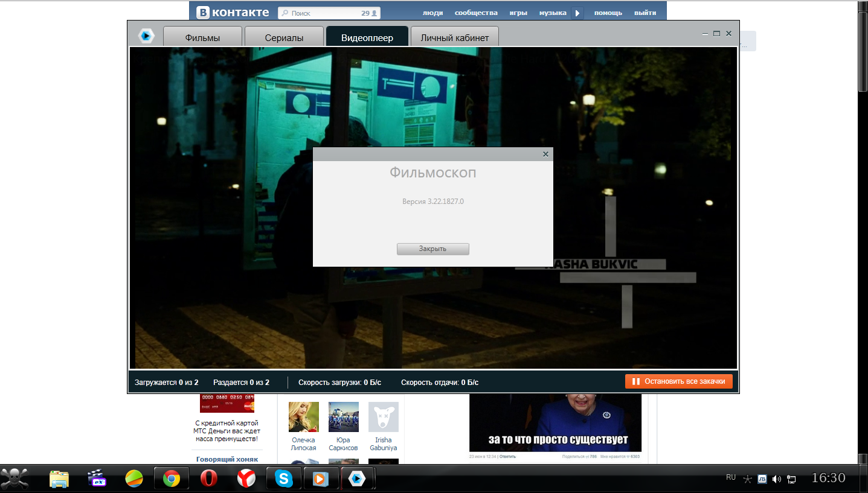The width and height of the screenshot is (868, 493).
Task: Close the version dialog with X icon
Action: pos(545,154)
